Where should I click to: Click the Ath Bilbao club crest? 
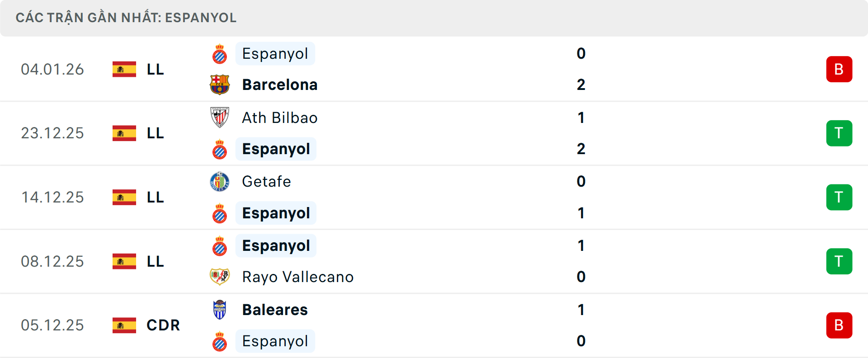click(220, 117)
